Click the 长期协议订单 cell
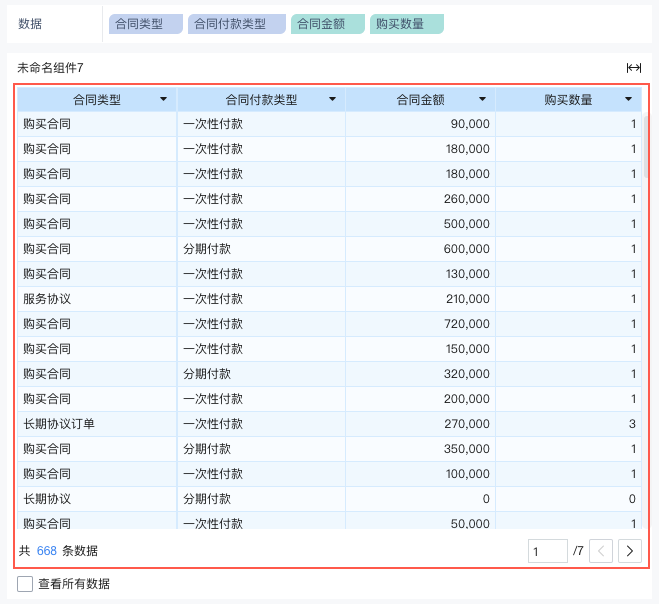The image size is (659, 604). (x=97, y=424)
